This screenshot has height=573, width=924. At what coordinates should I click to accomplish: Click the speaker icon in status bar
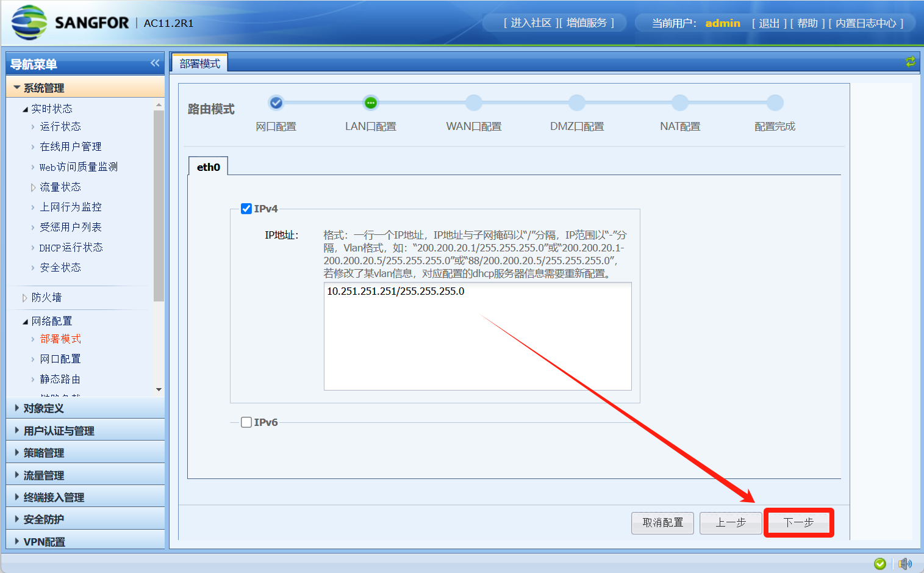[904, 563]
